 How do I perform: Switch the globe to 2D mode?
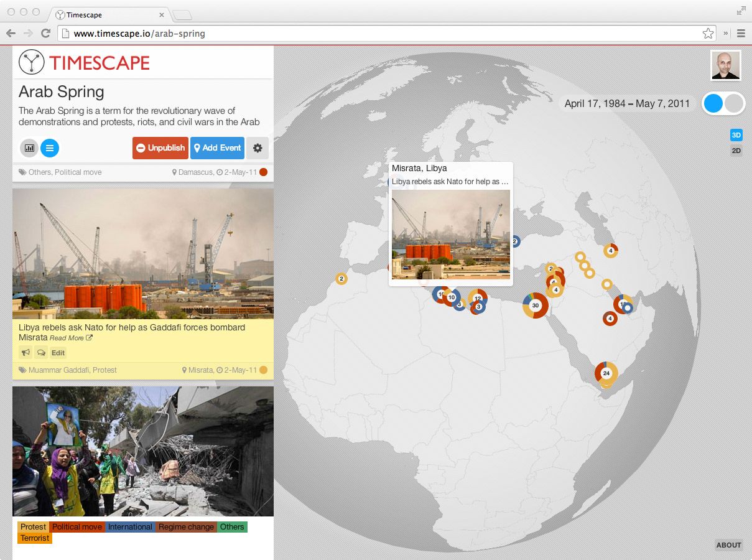pos(736,150)
